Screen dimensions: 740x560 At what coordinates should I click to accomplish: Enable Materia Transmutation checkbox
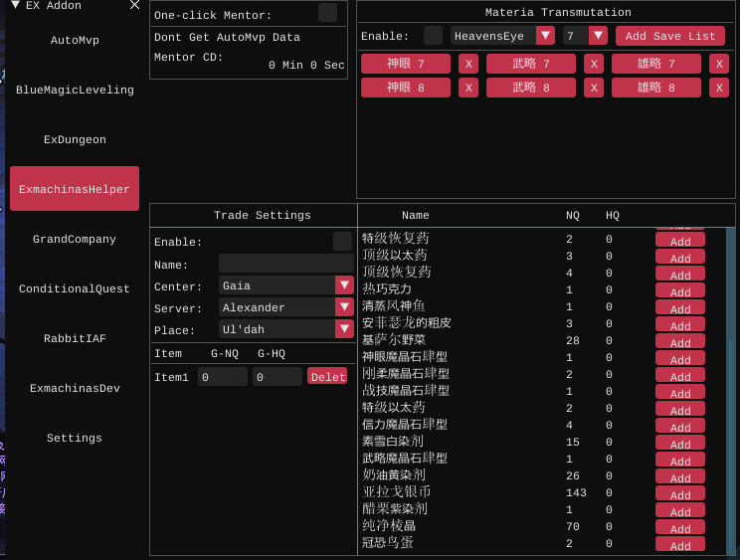[x=433, y=36]
